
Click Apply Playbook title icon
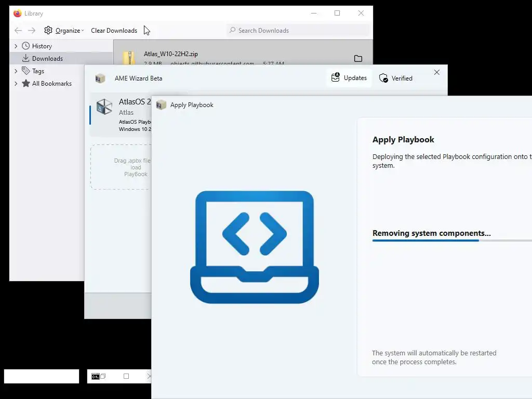pyautogui.click(x=161, y=105)
